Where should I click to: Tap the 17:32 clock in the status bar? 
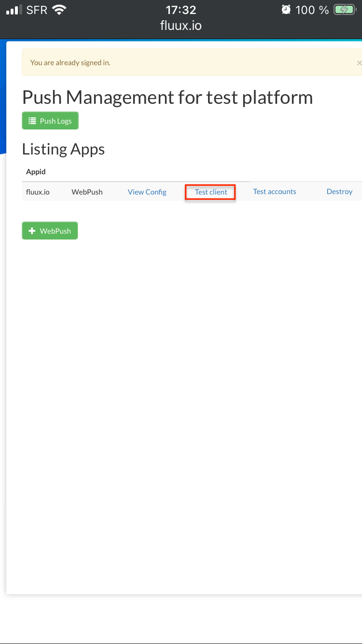point(181,9)
